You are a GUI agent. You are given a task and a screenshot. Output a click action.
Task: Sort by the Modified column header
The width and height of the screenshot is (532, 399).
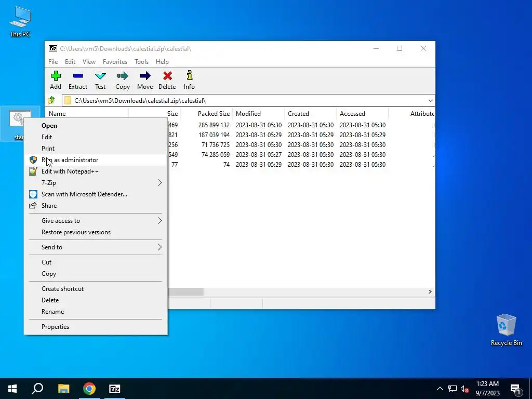coord(259,114)
